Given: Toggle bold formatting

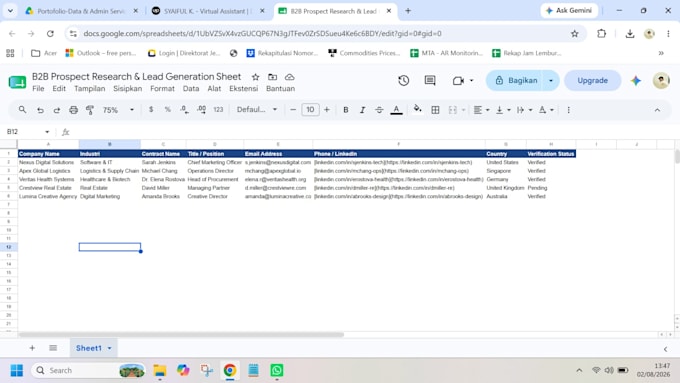Looking at the screenshot, I should [346, 110].
